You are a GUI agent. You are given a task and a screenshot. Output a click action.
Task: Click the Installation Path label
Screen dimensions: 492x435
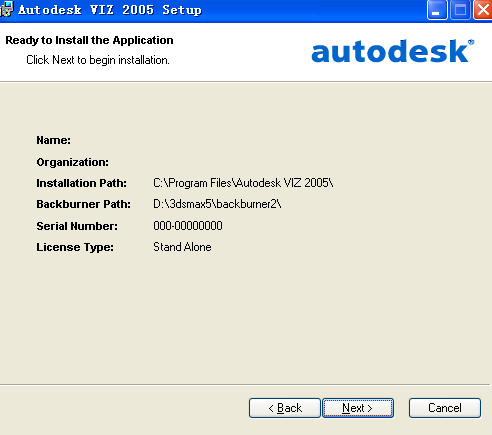81,183
